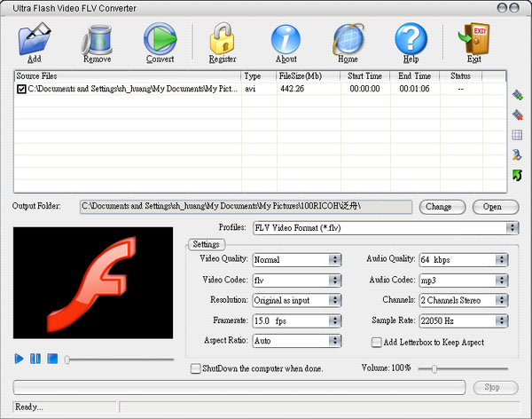The width and height of the screenshot is (532, 419).
Task: Click the Settings tab label
Action: 207,244
